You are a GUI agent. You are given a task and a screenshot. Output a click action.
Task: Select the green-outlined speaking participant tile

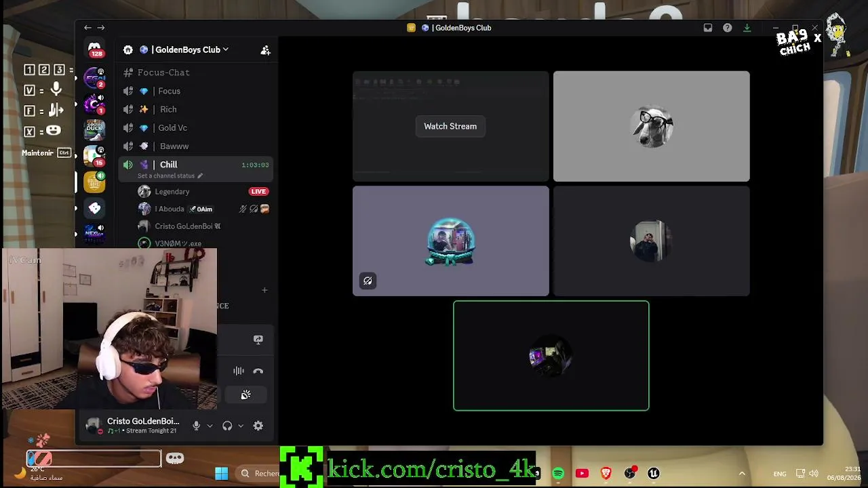click(551, 356)
